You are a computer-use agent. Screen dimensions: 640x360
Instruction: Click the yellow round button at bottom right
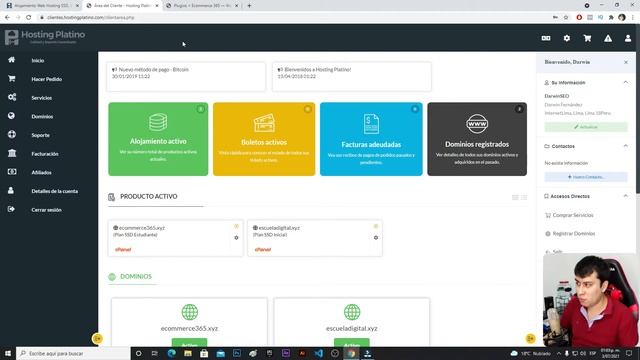pos(530,338)
